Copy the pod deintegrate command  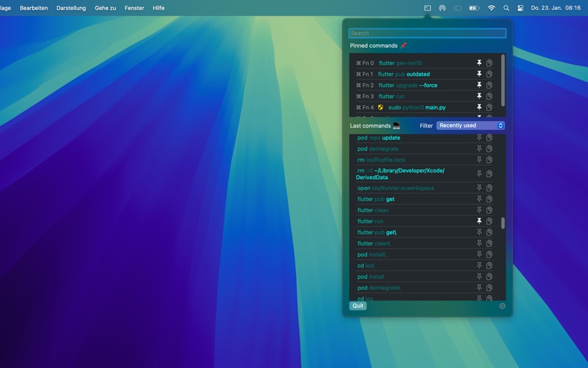pyautogui.click(x=490, y=149)
